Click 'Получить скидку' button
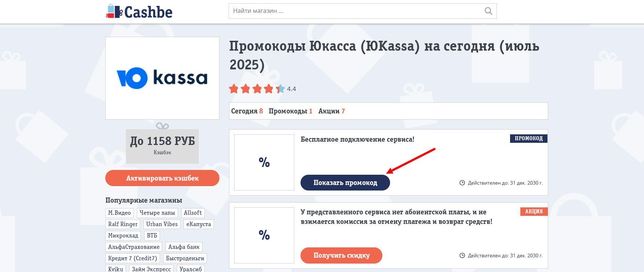 pyautogui.click(x=341, y=255)
